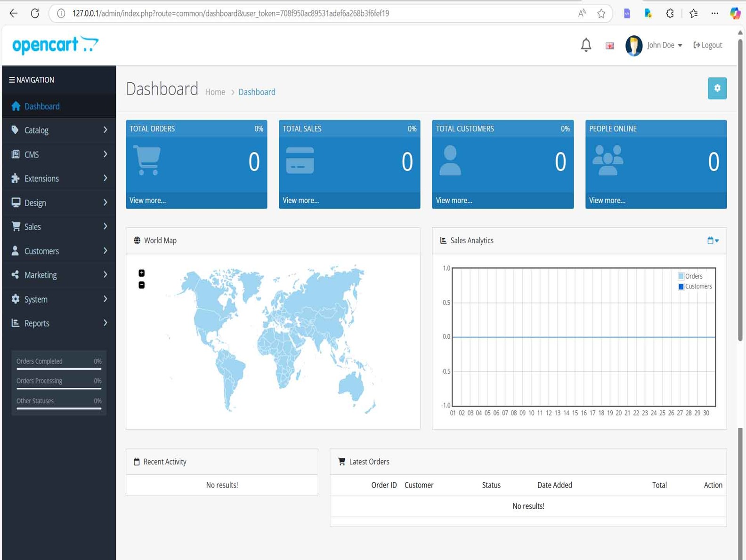
Task: Zoom in on the world map
Action: (141, 273)
